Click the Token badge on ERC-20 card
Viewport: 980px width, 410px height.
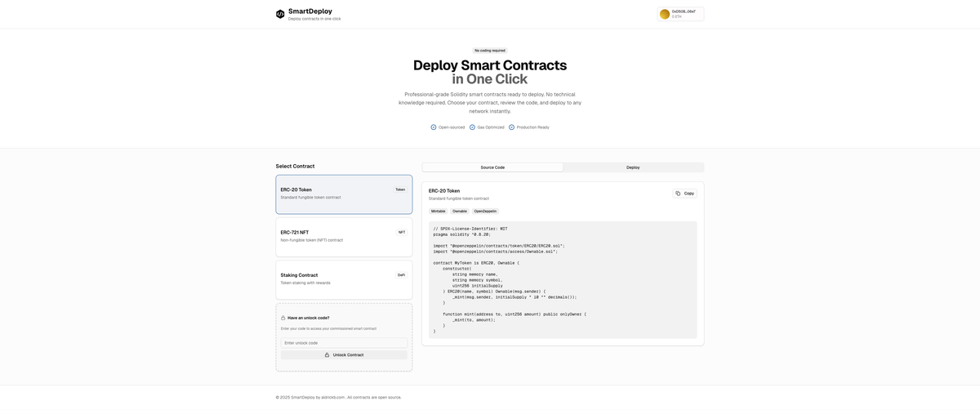pyautogui.click(x=400, y=189)
